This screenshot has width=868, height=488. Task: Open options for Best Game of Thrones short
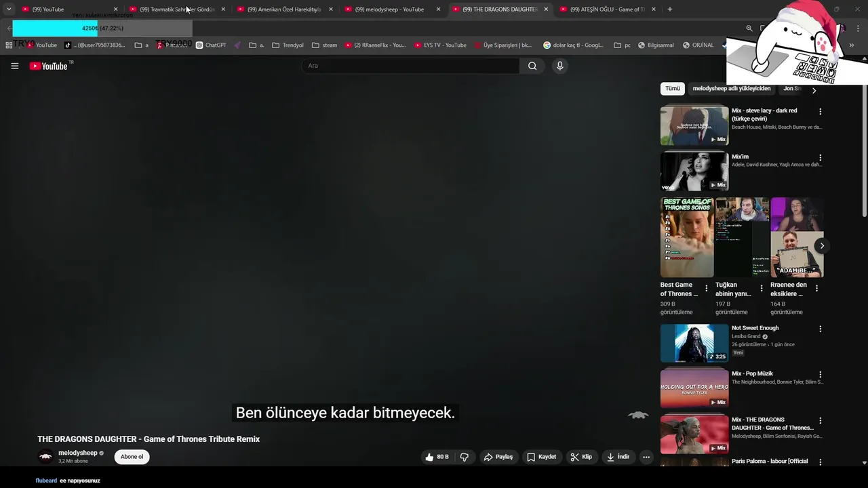706,288
